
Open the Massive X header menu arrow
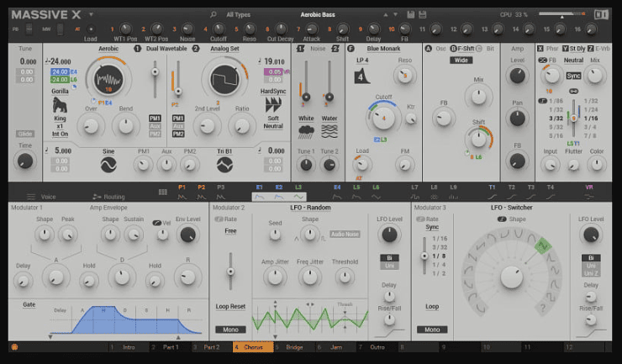coord(91,14)
